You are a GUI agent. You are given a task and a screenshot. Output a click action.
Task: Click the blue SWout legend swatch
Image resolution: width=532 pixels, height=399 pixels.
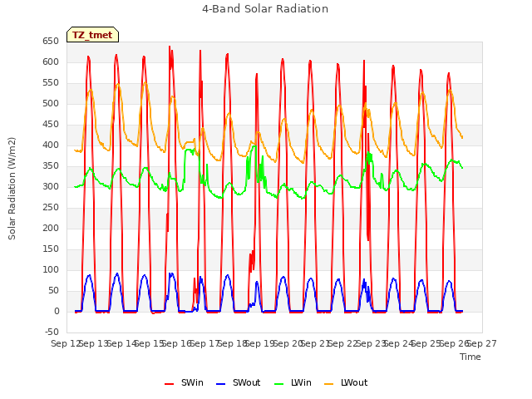coord(220,384)
